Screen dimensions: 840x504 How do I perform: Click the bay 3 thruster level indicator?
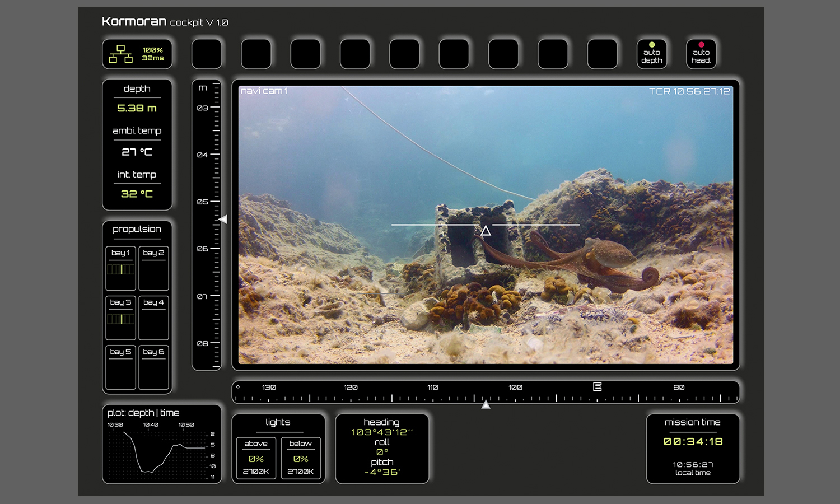[121, 319]
